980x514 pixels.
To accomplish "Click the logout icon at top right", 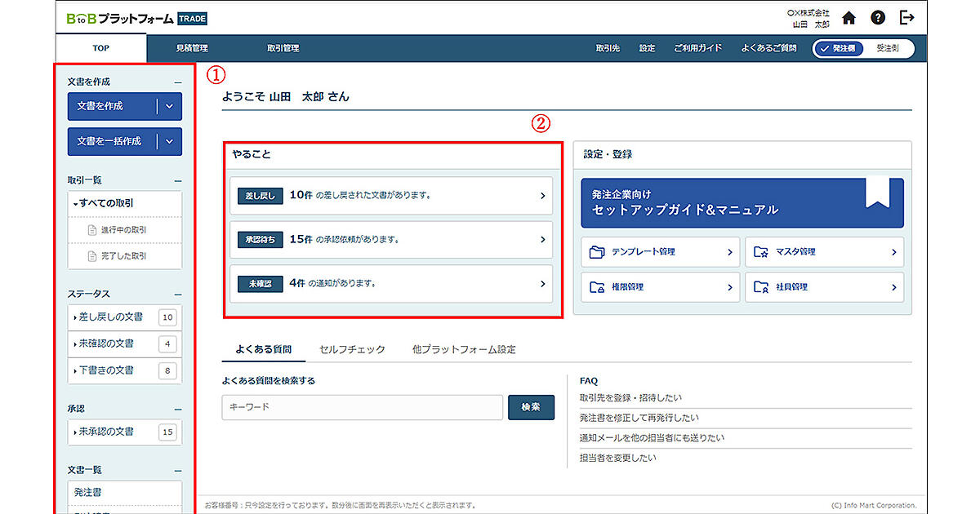I will (x=906, y=17).
